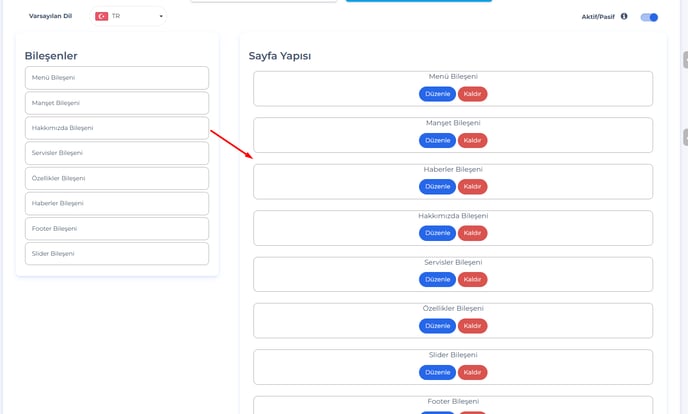Select Servisler Bileşeni from the Bileşenler panel

[x=116, y=153]
